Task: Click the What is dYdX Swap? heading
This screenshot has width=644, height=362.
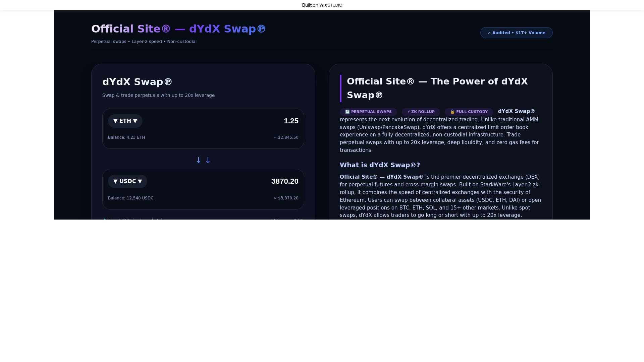Action: [x=380, y=165]
